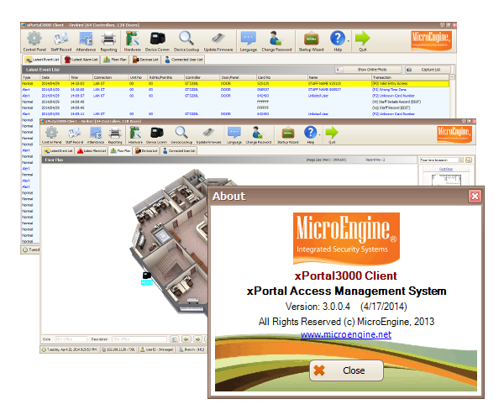Click Quit arrow in Floor Plan window

click(x=332, y=135)
